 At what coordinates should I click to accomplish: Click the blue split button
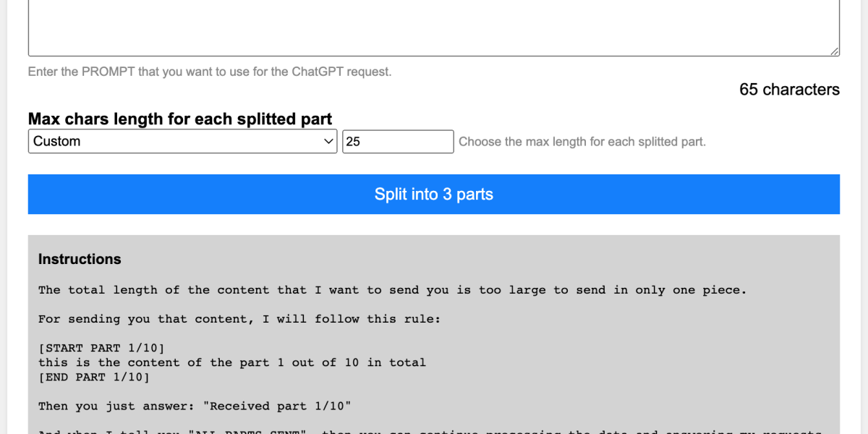433,194
